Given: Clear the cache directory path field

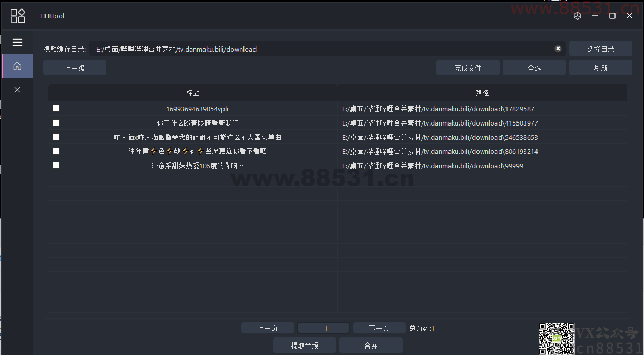Looking at the screenshot, I should pyautogui.click(x=558, y=49).
